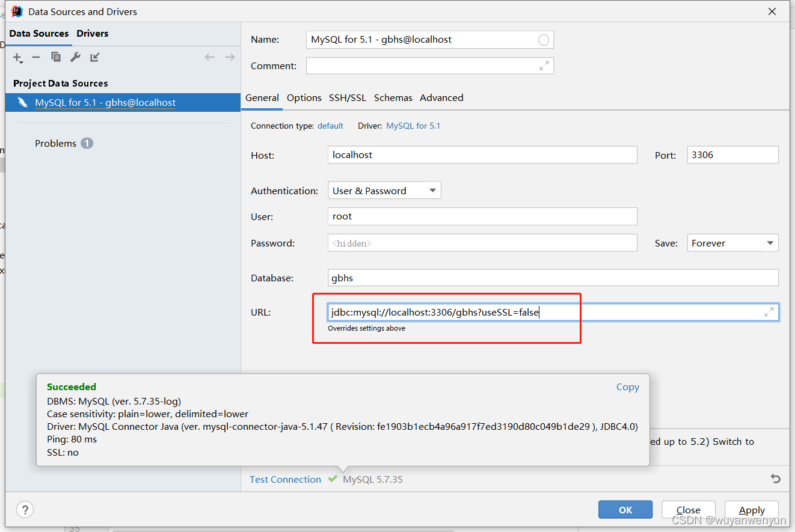The width and height of the screenshot is (795, 532).
Task: Click the 'Driver: MySQL Connector Java' line
Action: click(342, 426)
